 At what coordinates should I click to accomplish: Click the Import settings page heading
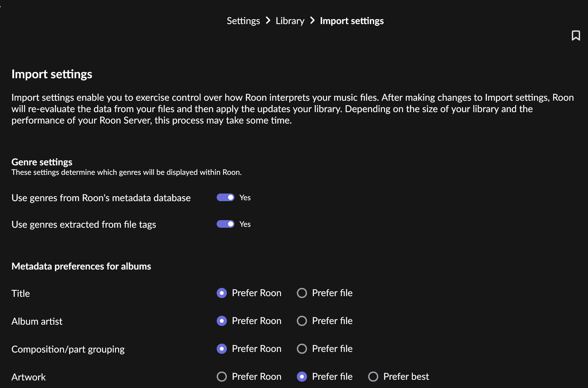click(52, 74)
